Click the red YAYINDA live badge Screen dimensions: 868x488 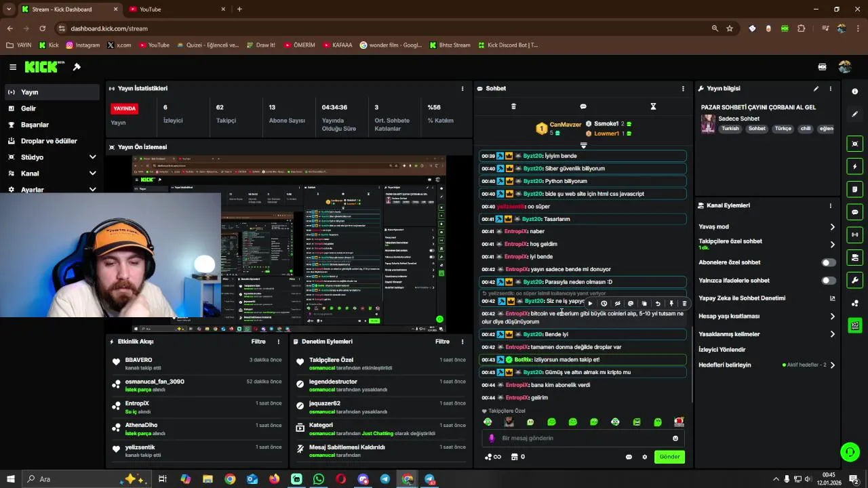click(x=125, y=108)
